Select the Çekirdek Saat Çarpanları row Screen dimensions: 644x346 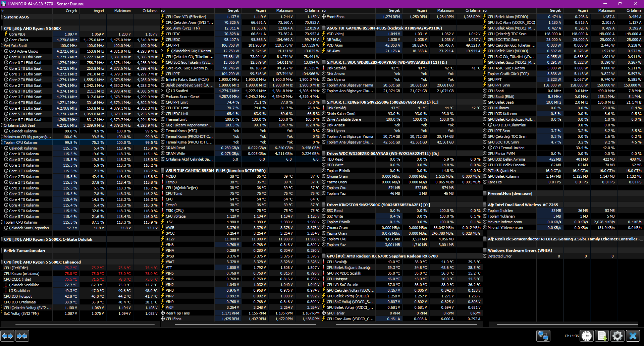click(80, 228)
